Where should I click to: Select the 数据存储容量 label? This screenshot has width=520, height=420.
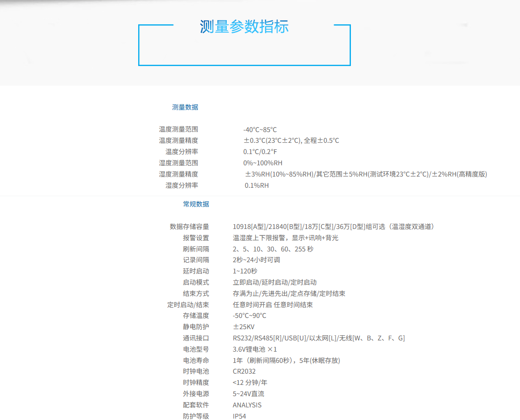coord(189,227)
